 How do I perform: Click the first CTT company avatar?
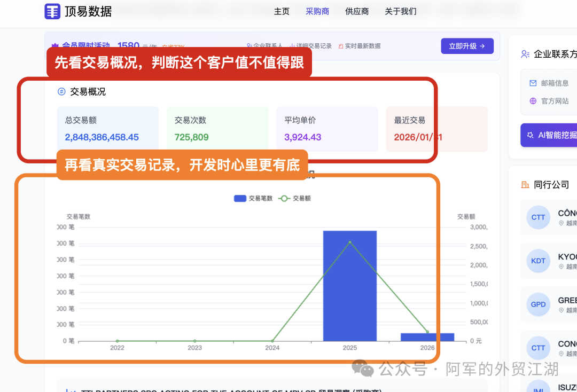538,217
